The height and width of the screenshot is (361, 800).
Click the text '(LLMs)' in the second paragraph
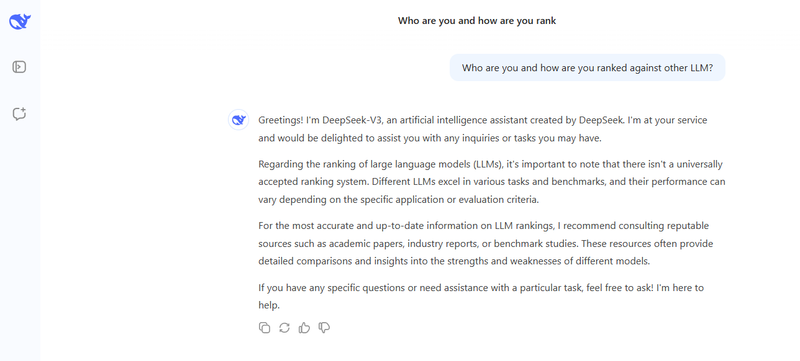click(x=487, y=165)
